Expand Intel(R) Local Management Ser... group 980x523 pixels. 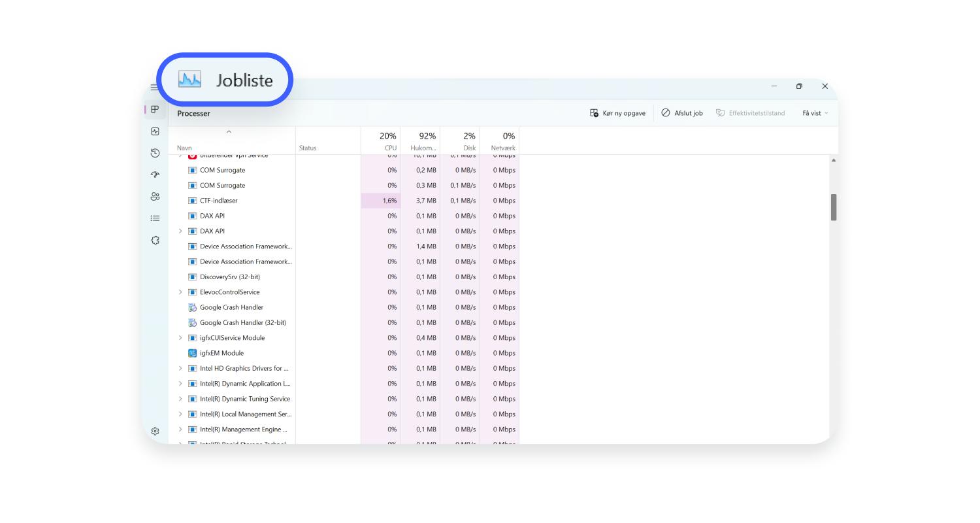180,414
